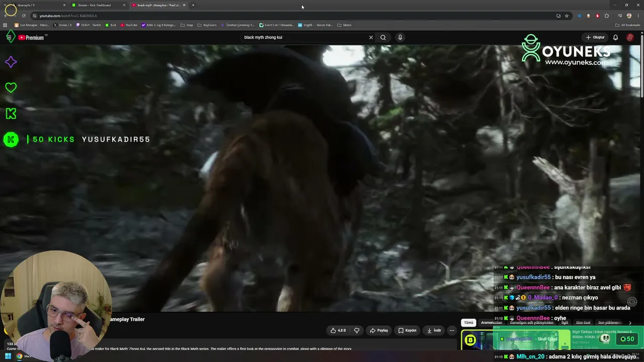Dislike the video with thumbs-down button
Image resolution: width=644 pixels, height=362 pixels.
[357, 330]
